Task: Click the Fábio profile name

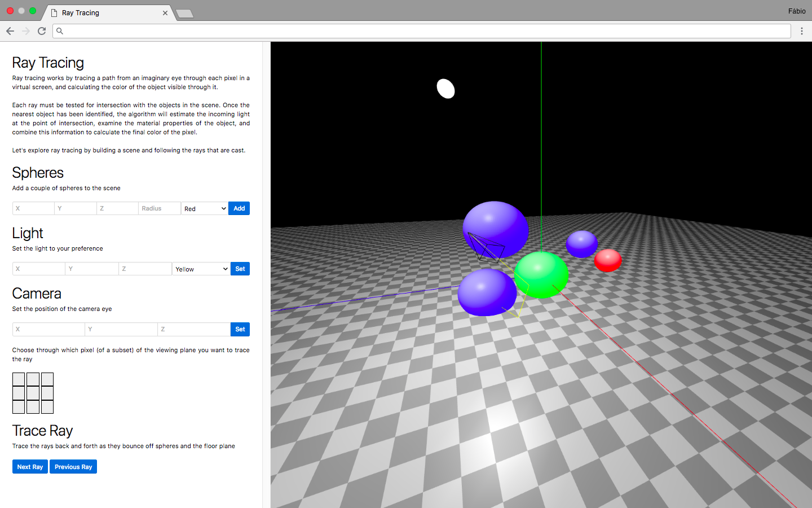Action: (797, 11)
